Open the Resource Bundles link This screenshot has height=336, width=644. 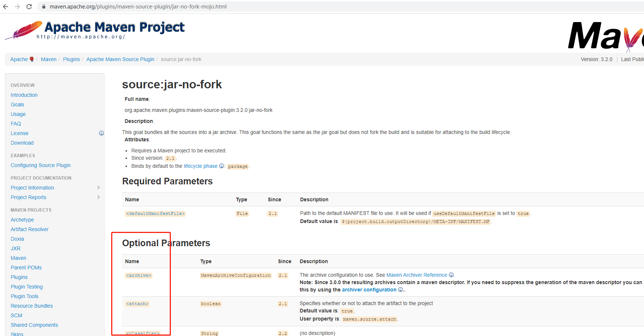tap(32, 306)
